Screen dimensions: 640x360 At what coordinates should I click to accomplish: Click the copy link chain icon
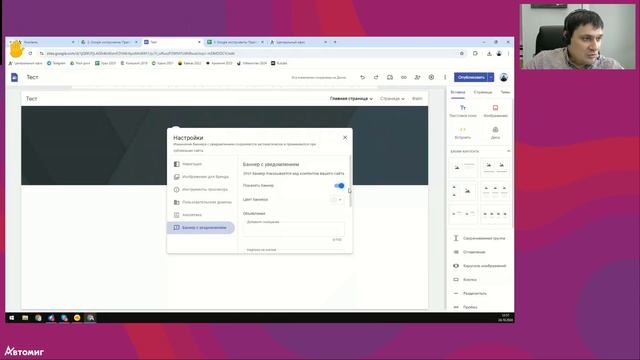(404, 77)
